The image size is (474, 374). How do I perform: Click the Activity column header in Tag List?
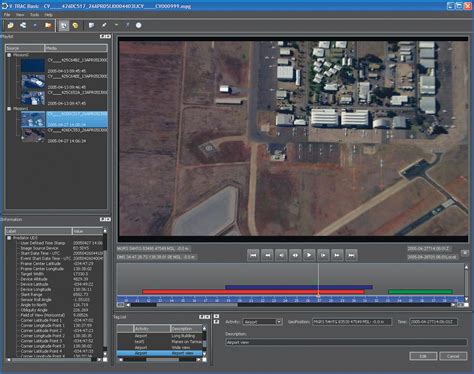[152, 328]
